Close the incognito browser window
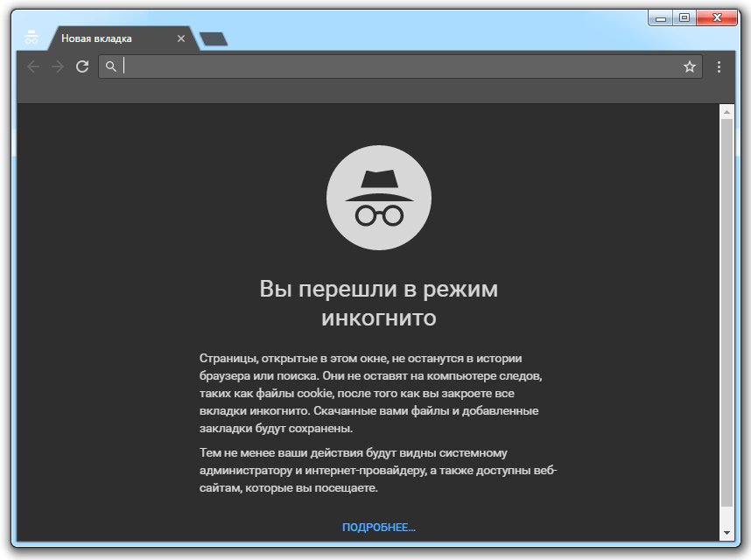This screenshot has height=560, width=751. [x=717, y=18]
